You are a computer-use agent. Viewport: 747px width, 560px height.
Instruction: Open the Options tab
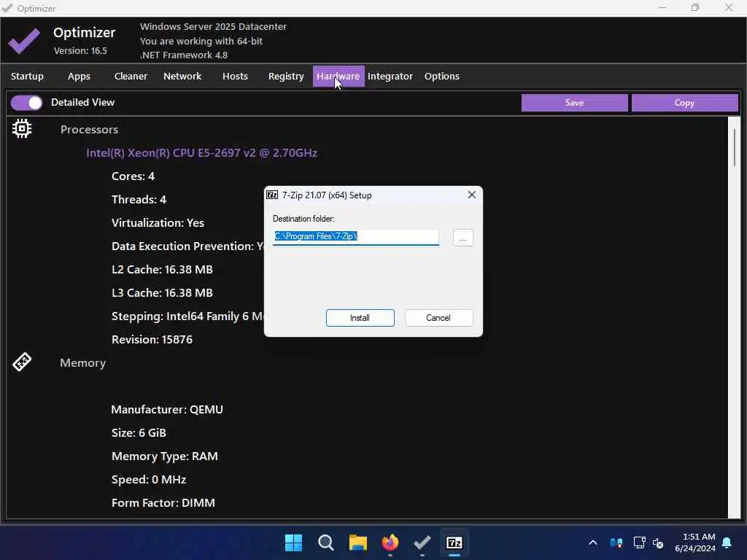pos(442,76)
